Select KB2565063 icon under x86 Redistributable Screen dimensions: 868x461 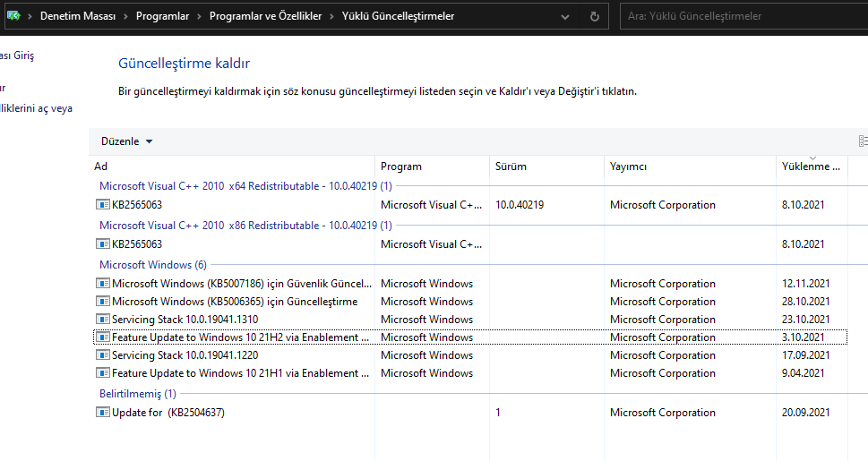[x=102, y=244]
